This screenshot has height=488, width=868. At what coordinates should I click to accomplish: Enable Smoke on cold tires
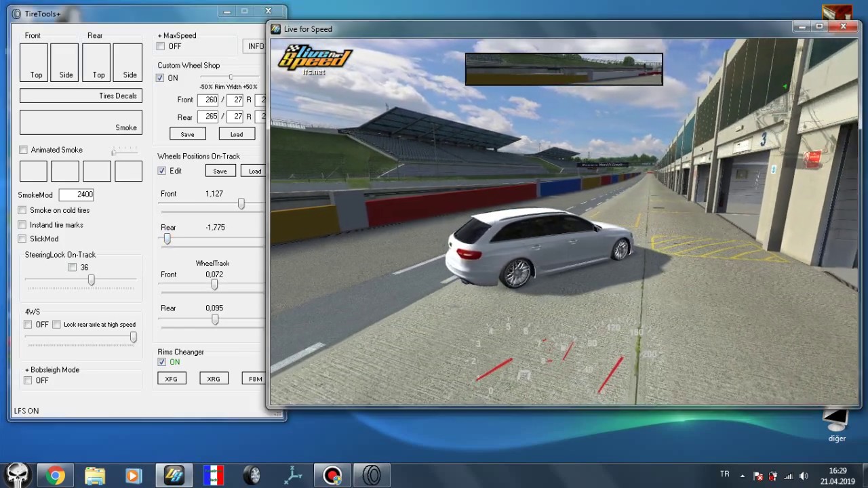point(22,210)
